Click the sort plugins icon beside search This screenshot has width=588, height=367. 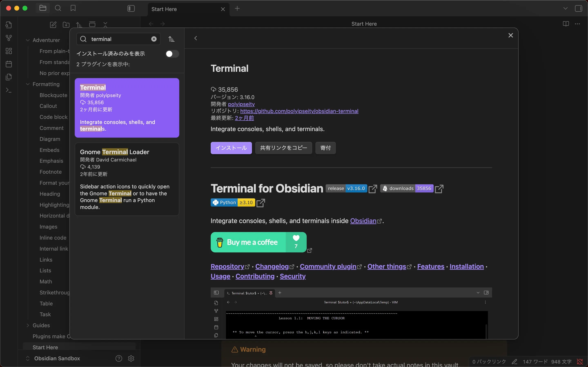(171, 39)
